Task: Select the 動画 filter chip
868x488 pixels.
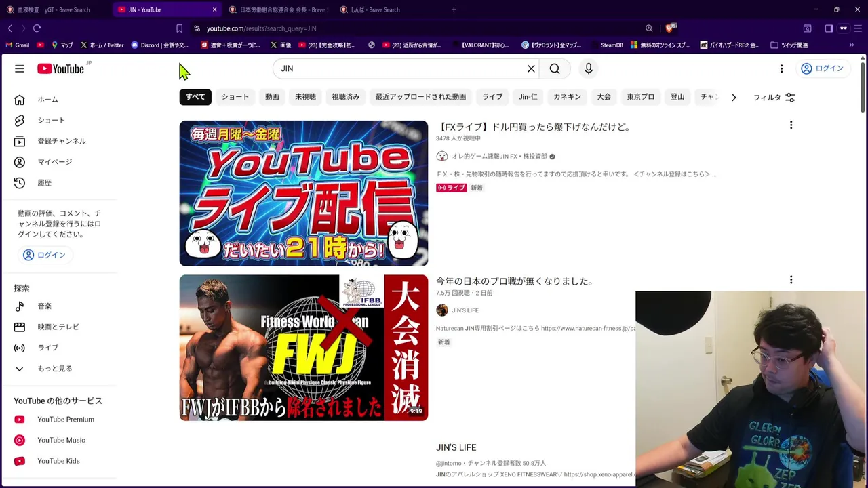Action: pyautogui.click(x=272, y=97)
